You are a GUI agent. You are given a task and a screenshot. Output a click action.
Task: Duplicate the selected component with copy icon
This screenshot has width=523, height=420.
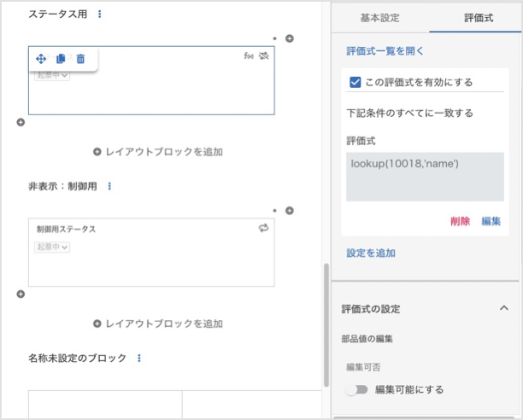61,59
